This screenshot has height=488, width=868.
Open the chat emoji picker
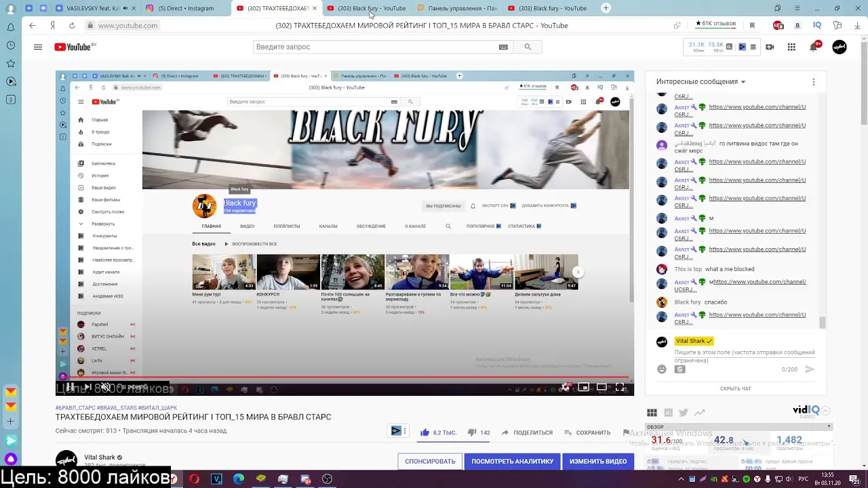(x=662, y=369)
